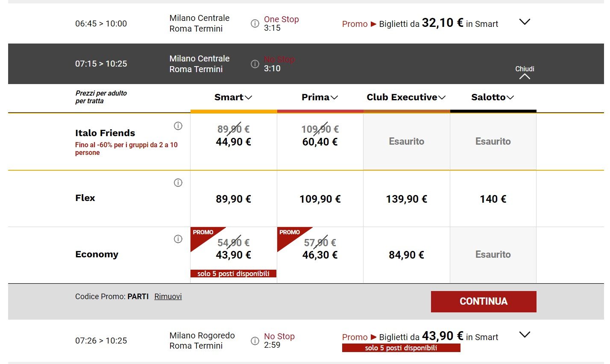Image resolution: width=610 pixels, height=364 pixels.
Task: Open the Prima class dropdown
Action: coord(320,97)
